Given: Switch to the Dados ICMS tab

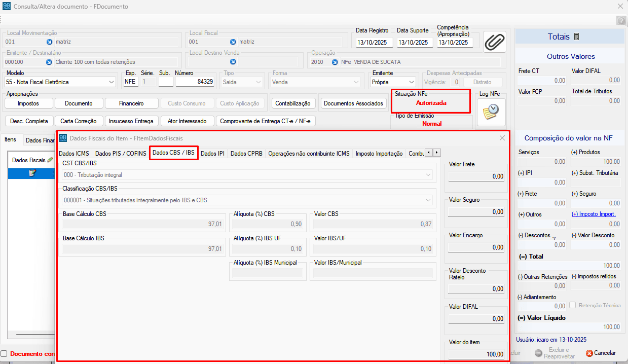Looking at the screenshot, I should tap(74, 153).
